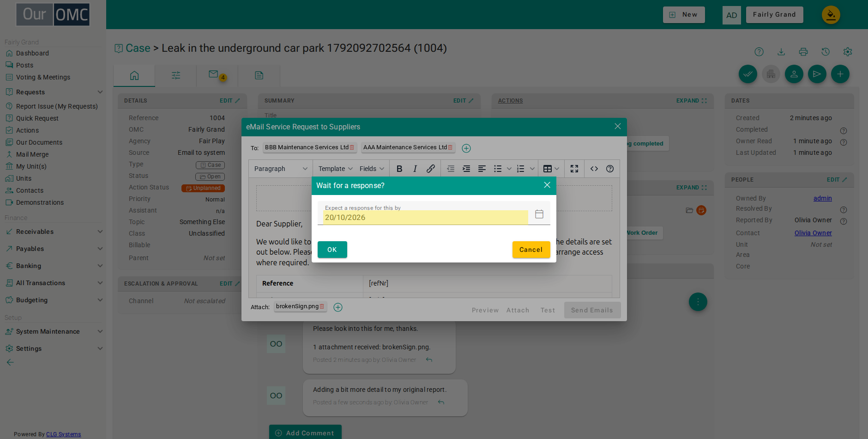
Task: Toggle italic formatting
Action: [x=415, y=169]
